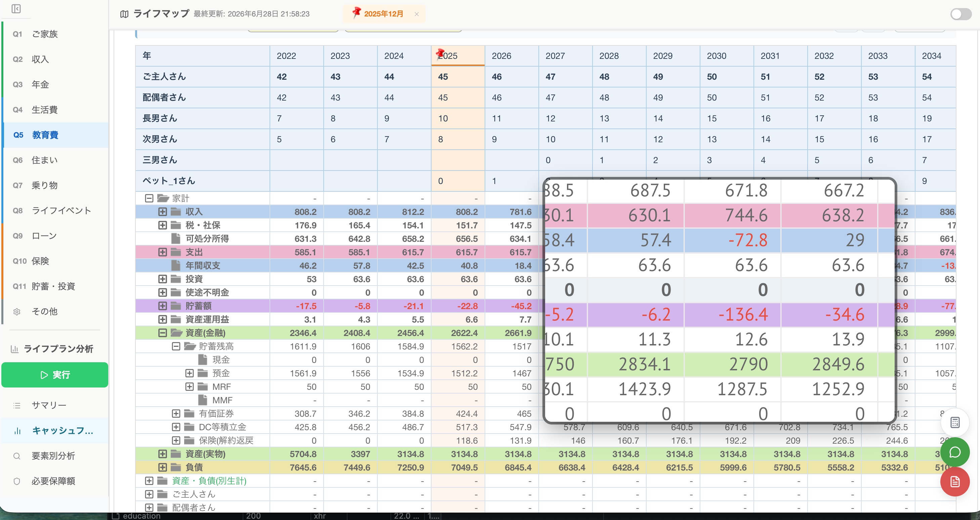The width and height of the screenshot is (980, 520).
Task: Click the gear icon for その他
Action: [17, 312]
